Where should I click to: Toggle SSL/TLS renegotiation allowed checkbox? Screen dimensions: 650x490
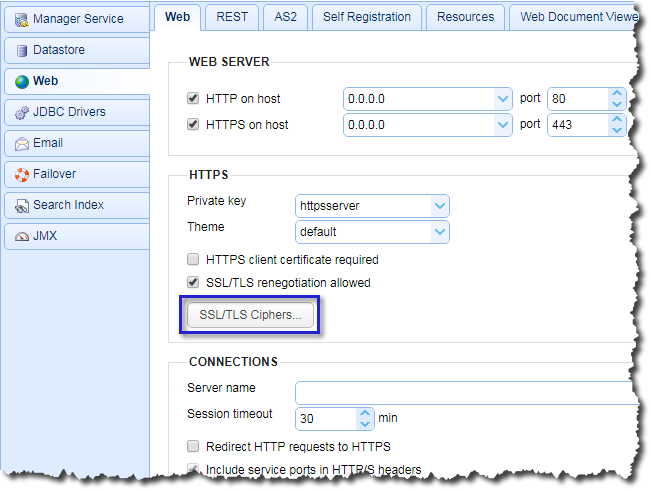(x=193, y=283)
